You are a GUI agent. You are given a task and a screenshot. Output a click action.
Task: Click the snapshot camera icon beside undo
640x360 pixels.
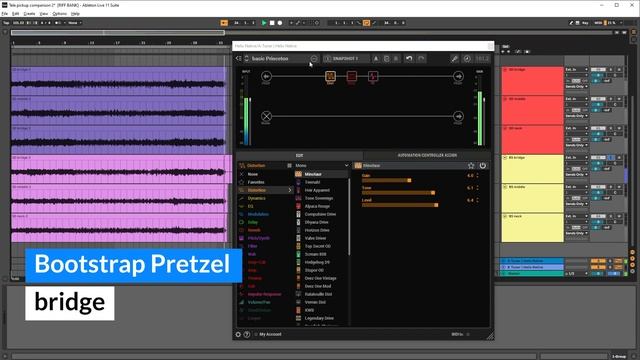tap(386, 59)
